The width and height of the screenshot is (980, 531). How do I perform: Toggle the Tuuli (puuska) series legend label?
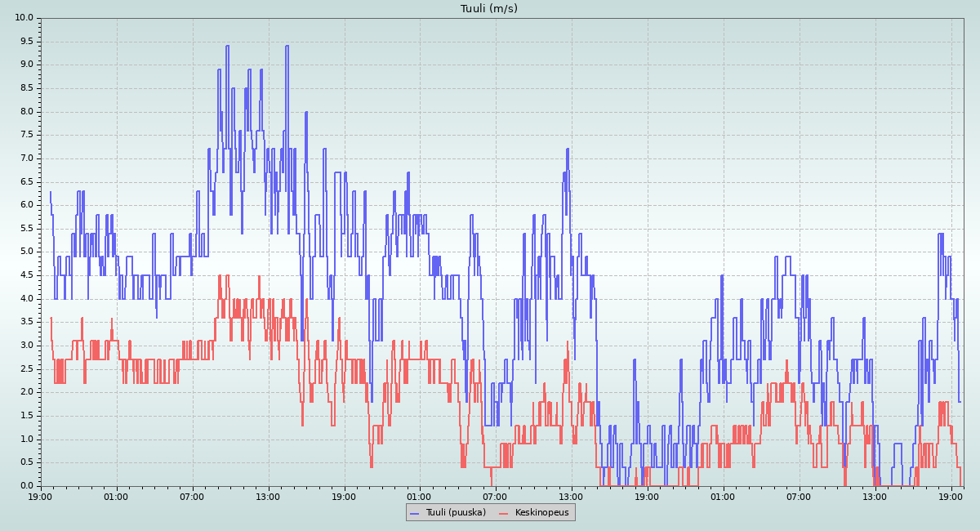click(456, 512)
